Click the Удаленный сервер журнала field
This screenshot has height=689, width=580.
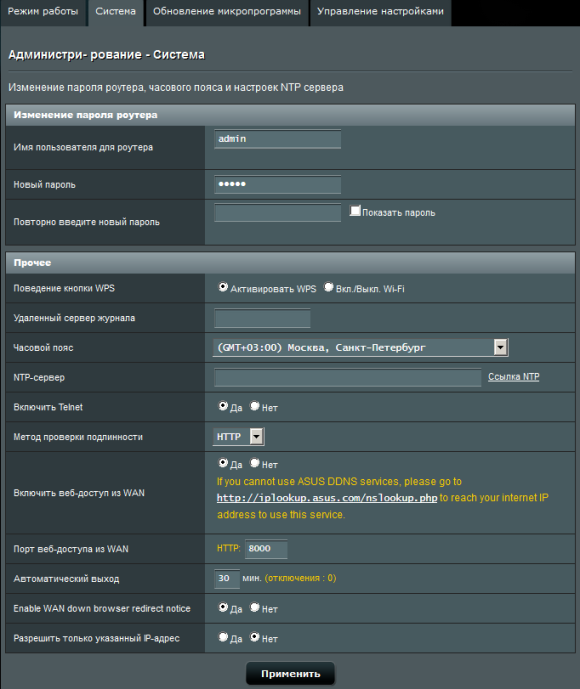(x=262, y=318)
